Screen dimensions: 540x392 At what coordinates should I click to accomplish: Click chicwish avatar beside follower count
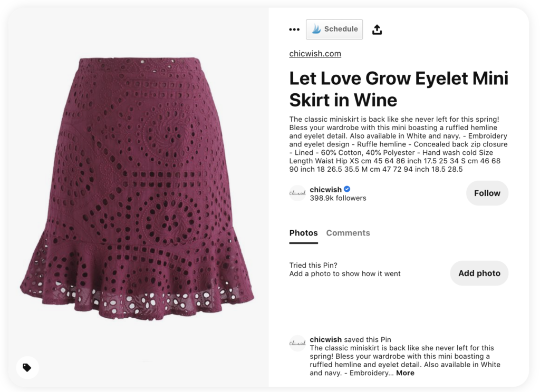297,193
